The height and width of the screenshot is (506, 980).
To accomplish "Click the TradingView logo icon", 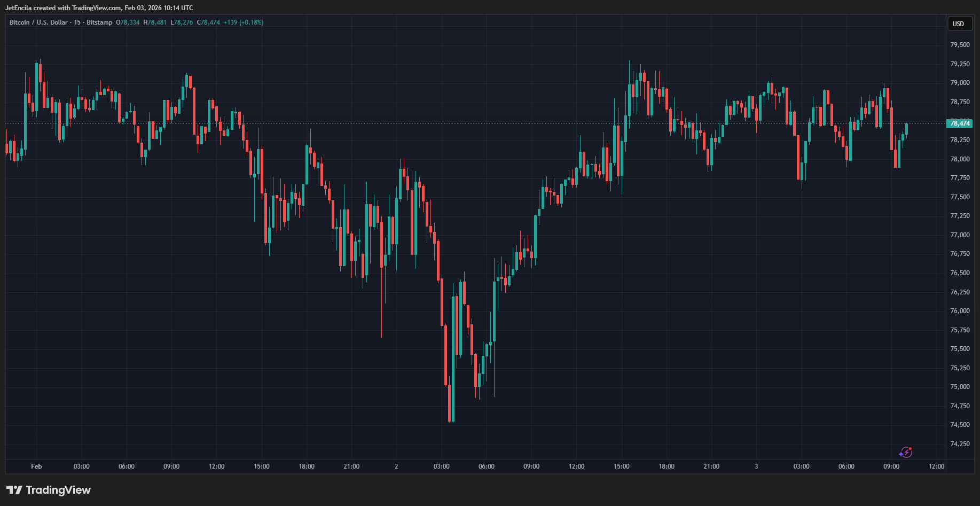I will coord(14,490).
